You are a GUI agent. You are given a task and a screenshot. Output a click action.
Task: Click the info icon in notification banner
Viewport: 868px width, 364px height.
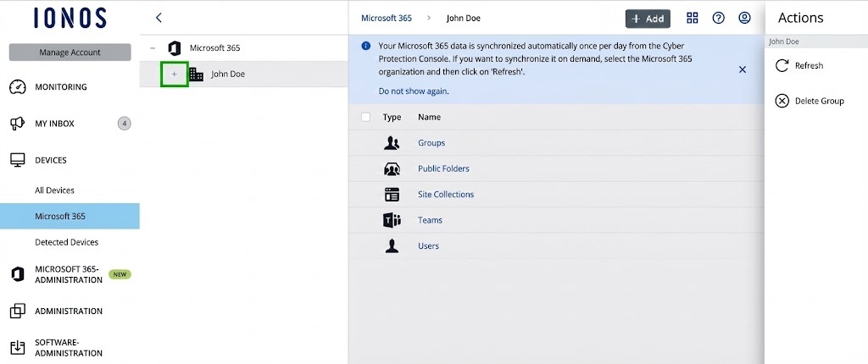point(366,46)
